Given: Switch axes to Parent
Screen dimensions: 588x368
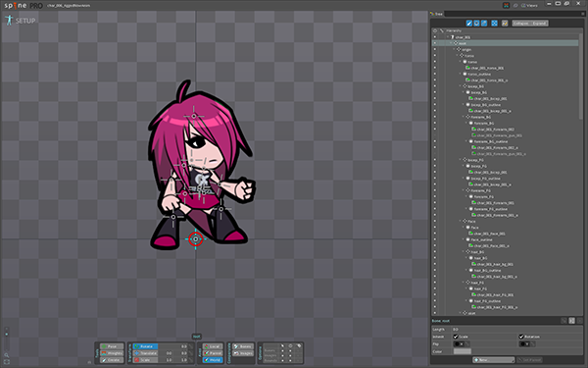Looking at the screenshot, I should point(213,353).
